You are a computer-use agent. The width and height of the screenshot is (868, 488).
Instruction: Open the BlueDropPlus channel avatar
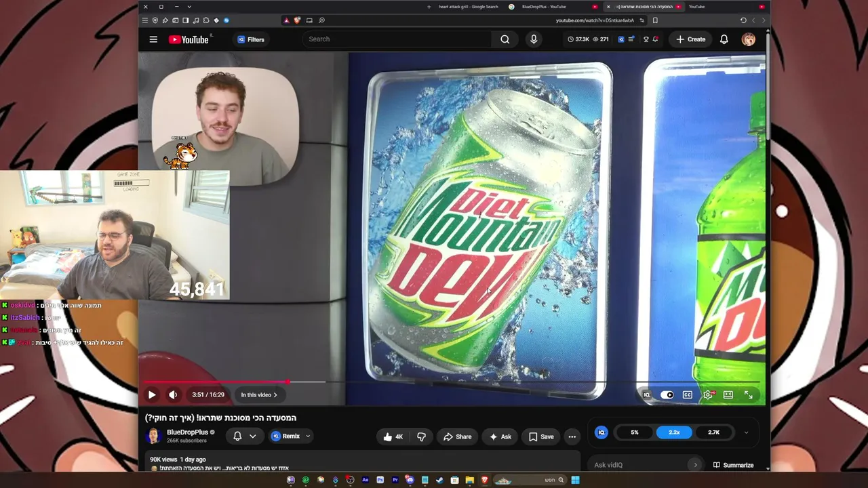pos(153,436)
